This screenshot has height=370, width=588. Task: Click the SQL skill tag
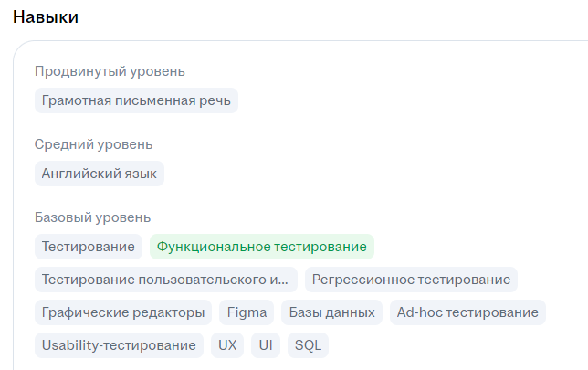click(x=308, y=345)
